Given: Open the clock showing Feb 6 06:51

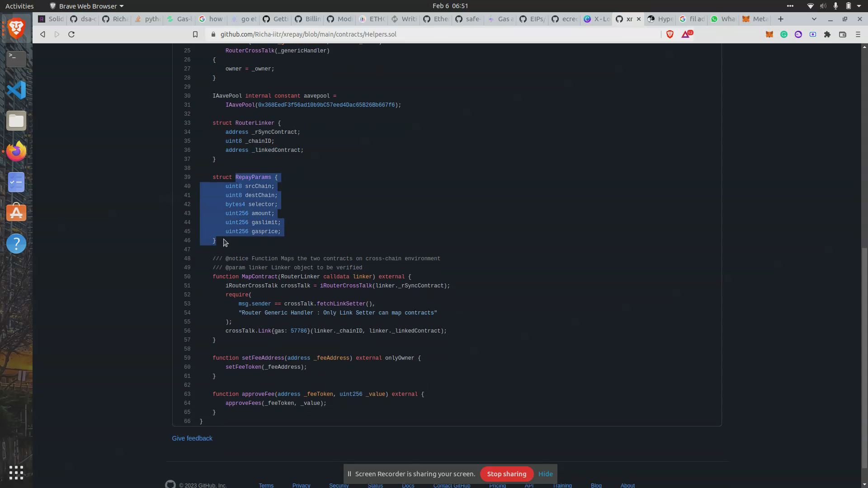Looking at the screenshot, I should click(450, 6).
